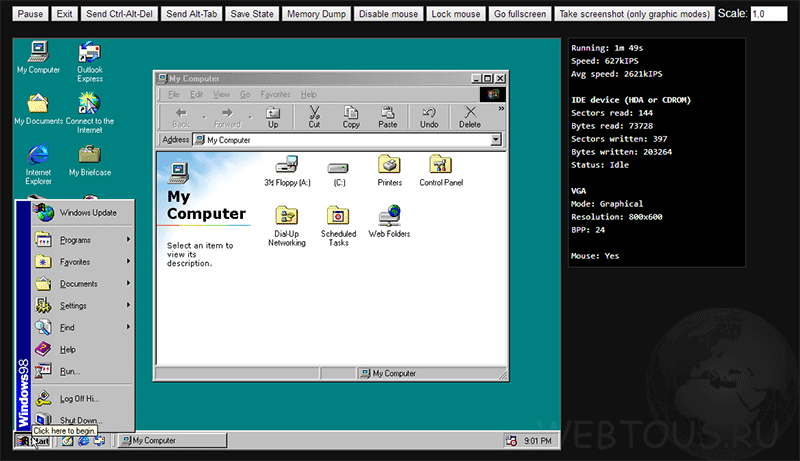Open the Printers folder icon

pos(389,165)
